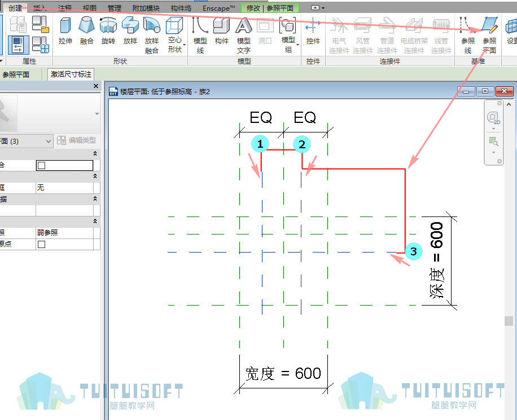The image size is (517, 420).
Task: Click the zoom region icon in navigation bar
Action: (493, 142)
